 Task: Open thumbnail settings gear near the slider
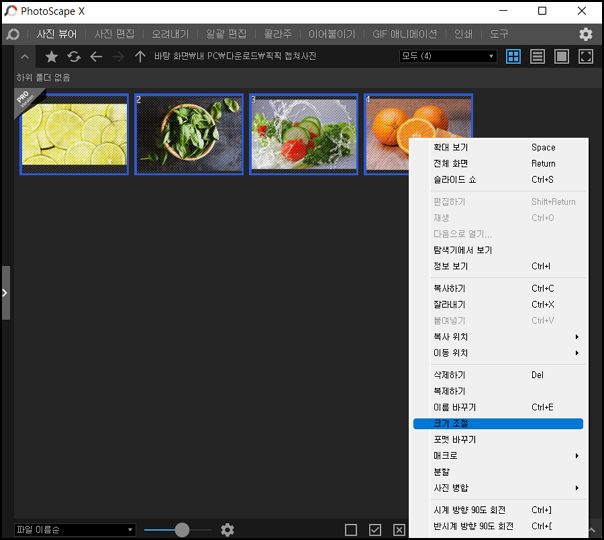pyautogui.click(x=227, y=530)
